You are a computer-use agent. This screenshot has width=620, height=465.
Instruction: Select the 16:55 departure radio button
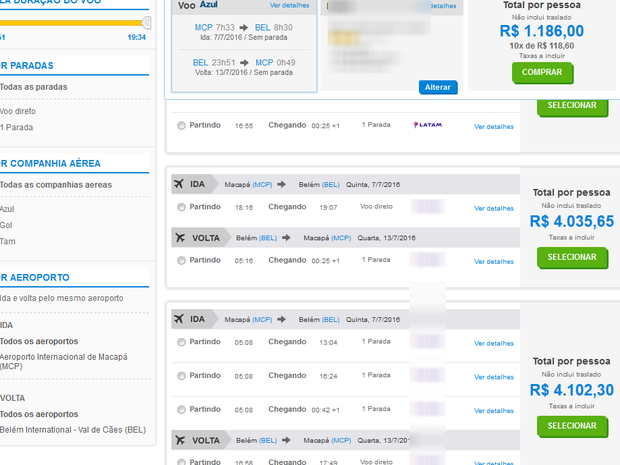(181, 126)
